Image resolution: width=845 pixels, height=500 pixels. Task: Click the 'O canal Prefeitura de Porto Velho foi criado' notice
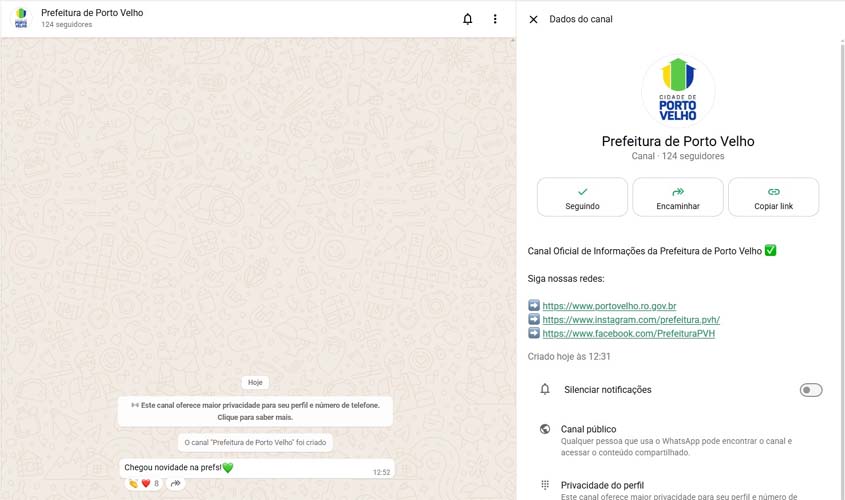(x=255, y=442)
